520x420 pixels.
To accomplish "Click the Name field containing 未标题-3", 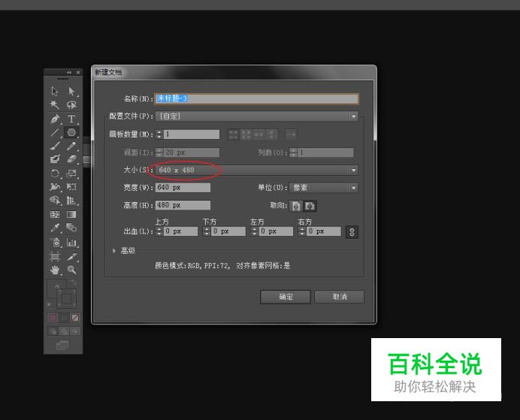I will (x=257, y=98).
